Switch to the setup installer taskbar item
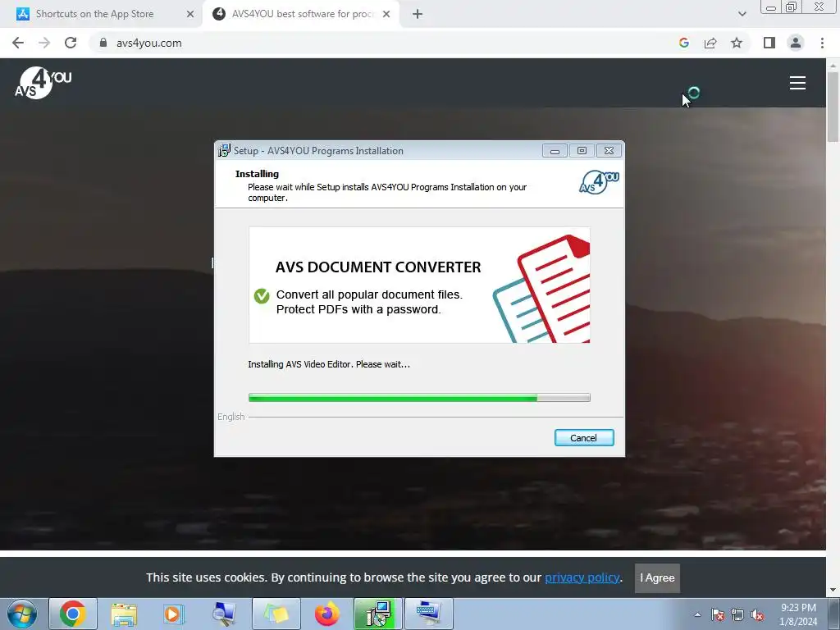Screen dimensions: 840x630 coord(377,614)
